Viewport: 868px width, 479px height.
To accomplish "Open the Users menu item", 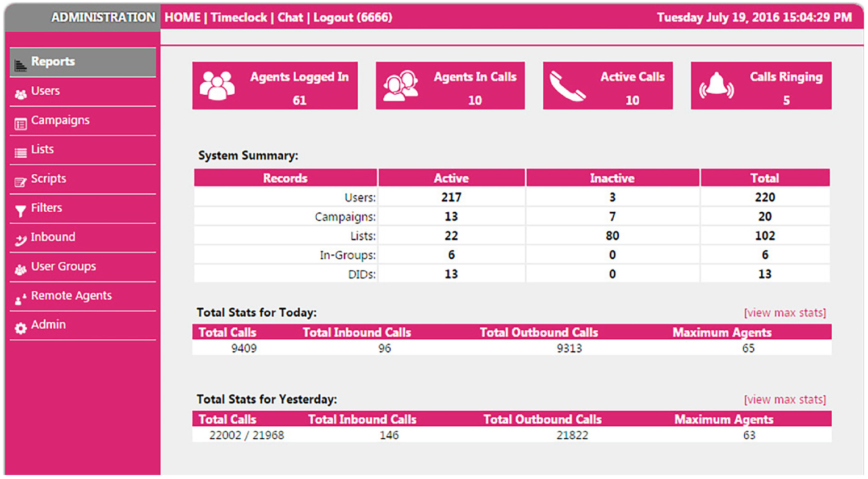I will [x=83, y=91].
